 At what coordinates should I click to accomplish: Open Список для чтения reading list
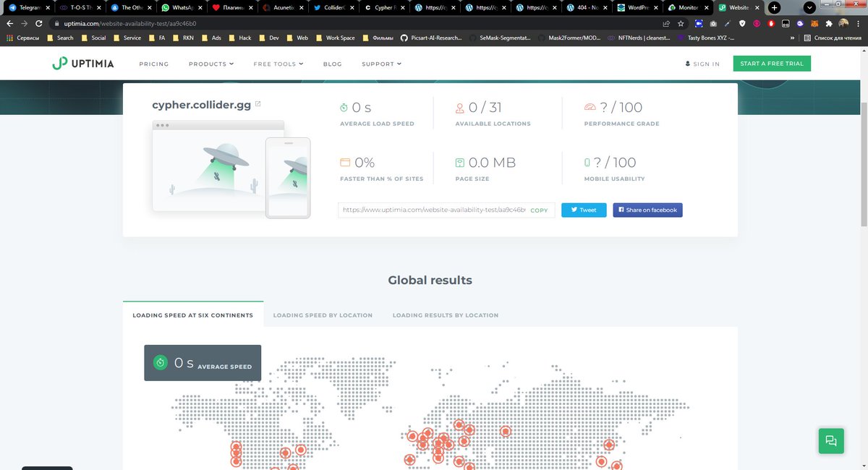pyautogui.click(x=833, y=38)
